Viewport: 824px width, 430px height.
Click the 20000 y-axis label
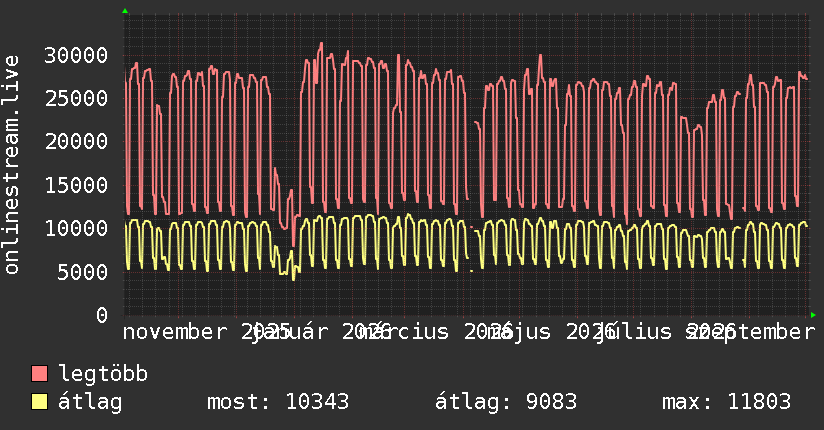(x=76, y=141)
